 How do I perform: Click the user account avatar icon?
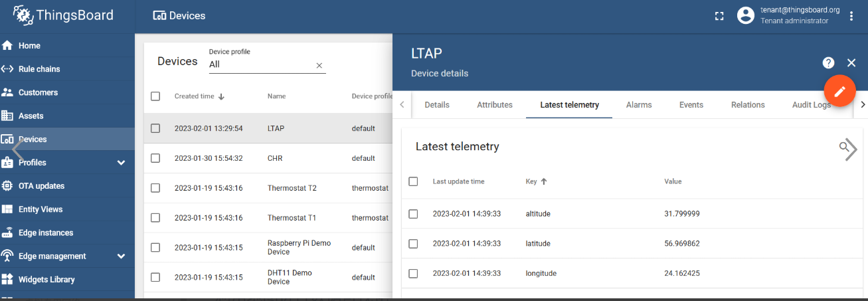746,16
